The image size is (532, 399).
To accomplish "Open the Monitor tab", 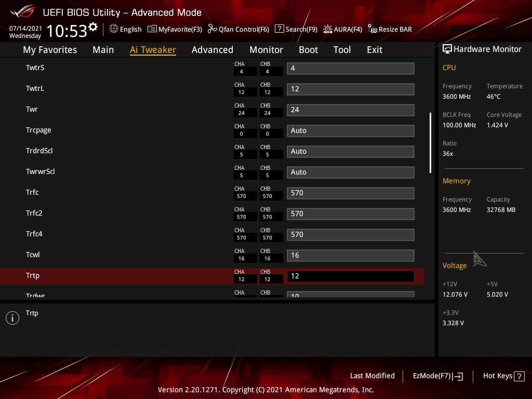I will pyautogui.click(x=267, y=50).
